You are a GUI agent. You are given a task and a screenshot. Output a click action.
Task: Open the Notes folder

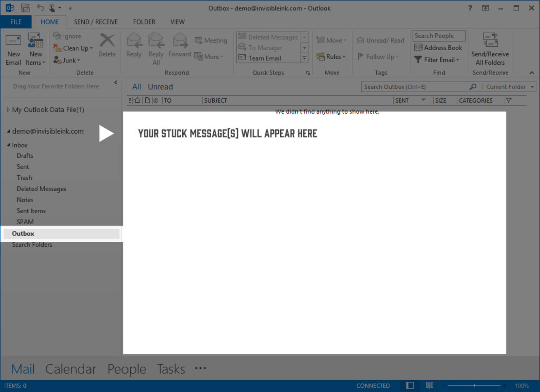[x=25, y=200]
